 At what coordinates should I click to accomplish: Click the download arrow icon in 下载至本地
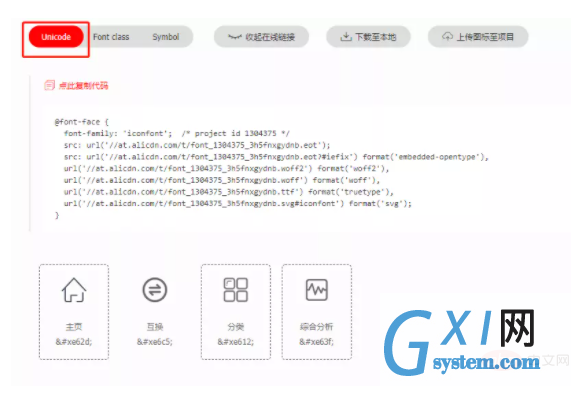[346, 37]
